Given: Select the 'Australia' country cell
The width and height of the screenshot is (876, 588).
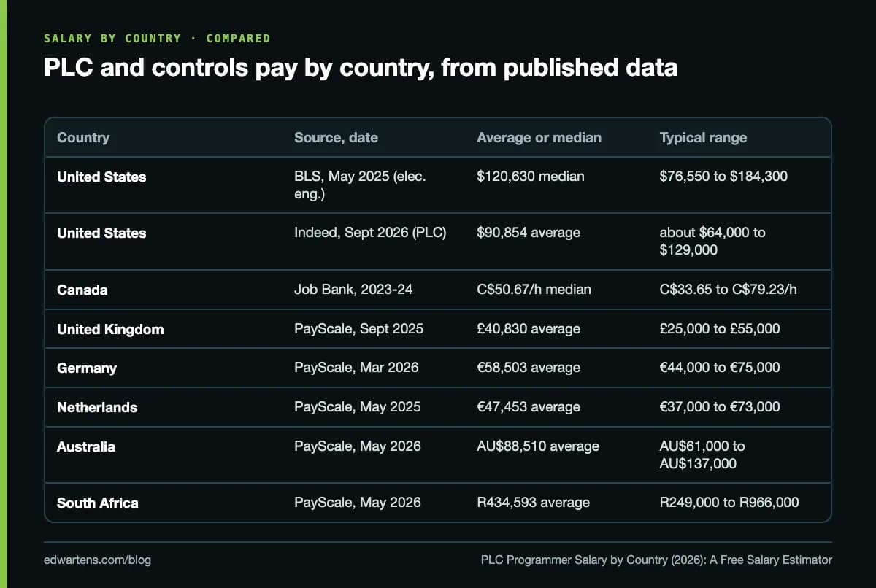Looking at the screenshot, I should tap(86, 446).
